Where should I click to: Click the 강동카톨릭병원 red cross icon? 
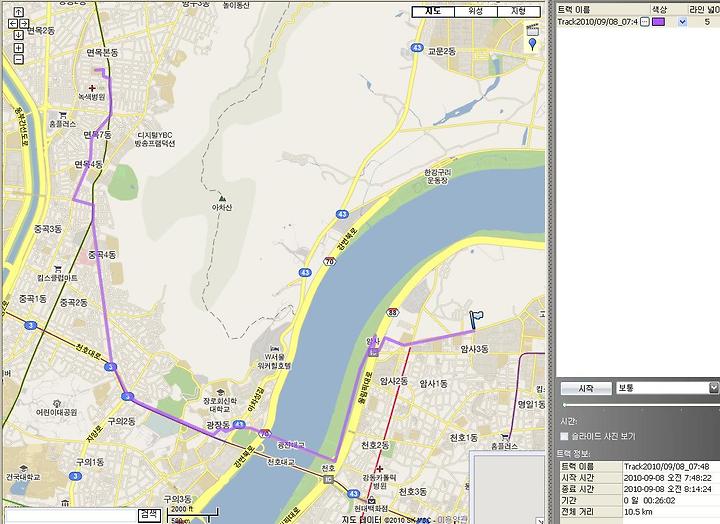[379, 469]
